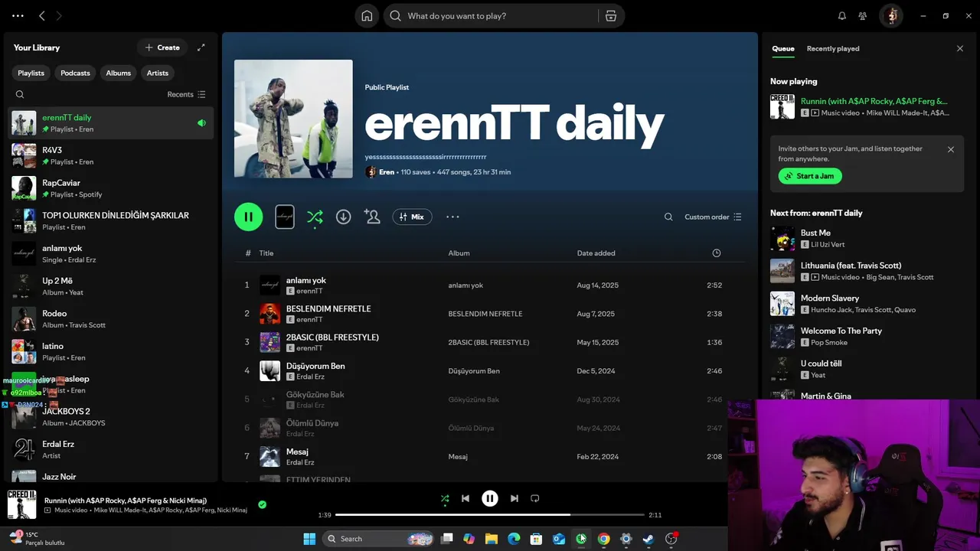
Task: Open the Rodeo album in library
Action: (x=111, y=319)
